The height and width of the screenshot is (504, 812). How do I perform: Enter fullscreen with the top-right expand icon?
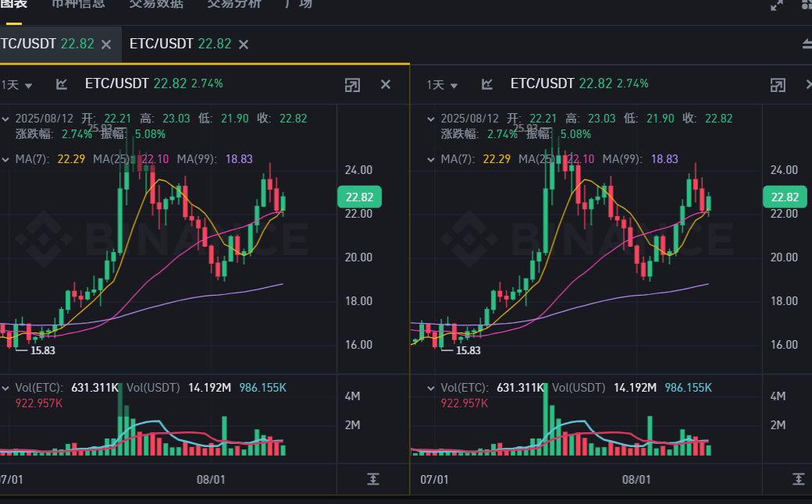(x=777, y=5)
